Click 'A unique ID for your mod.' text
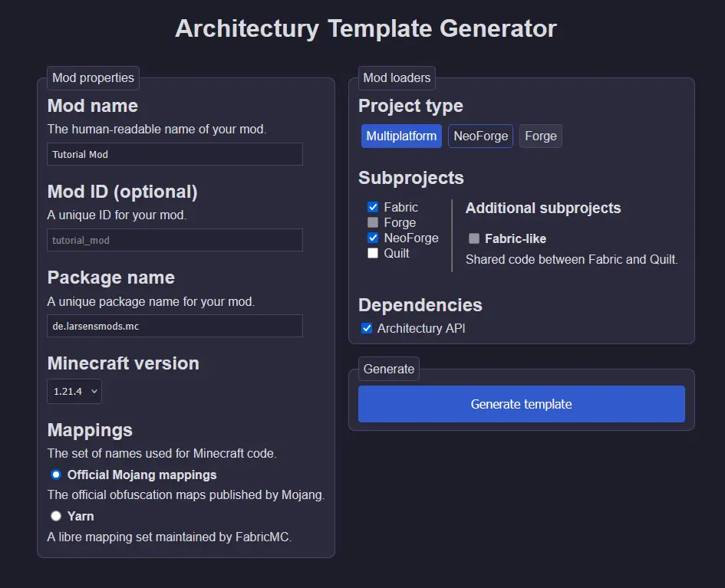The height and width of the screenshot is (588, 725). tap(117, 215)
